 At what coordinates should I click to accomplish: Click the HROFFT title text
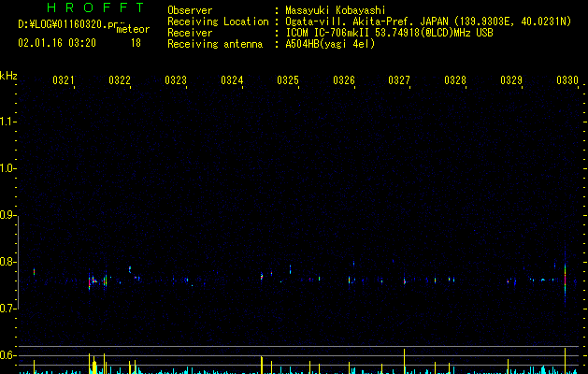pos(95,7)
